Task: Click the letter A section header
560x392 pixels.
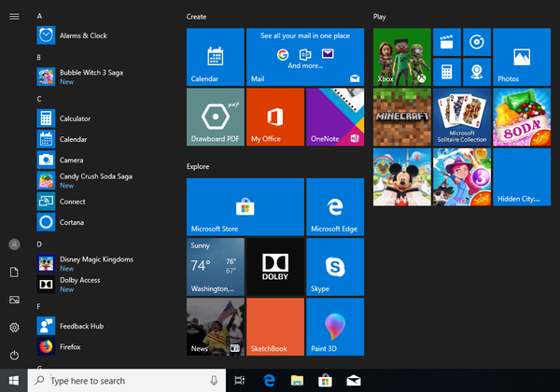Action: pyautogui.click(x=39, y=16)
